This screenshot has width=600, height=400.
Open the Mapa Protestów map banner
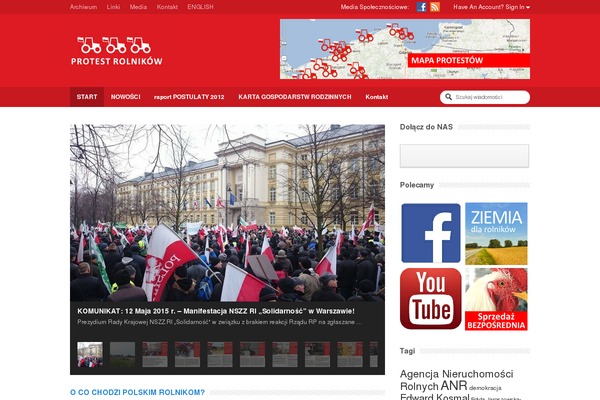[x=405, y=49]
